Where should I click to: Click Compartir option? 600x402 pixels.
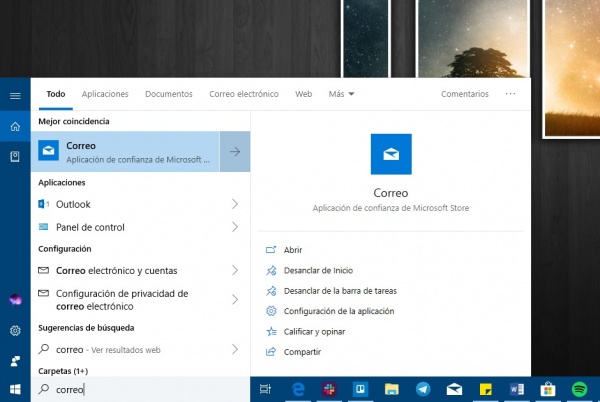[302, 352]
